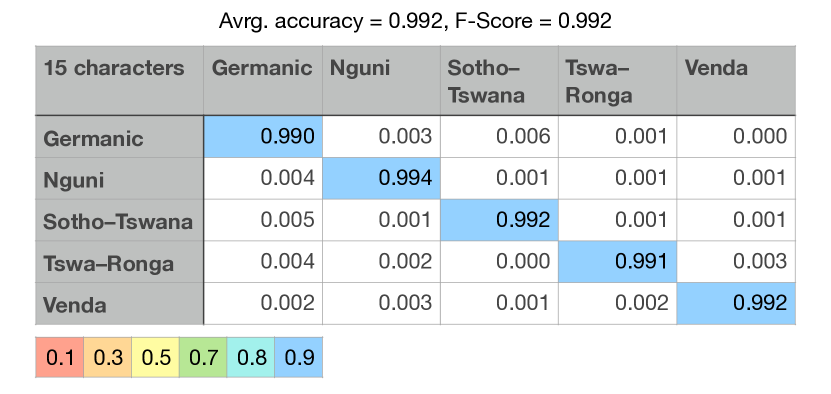The width and height of the screenshot is (831, 394).
Task: Select the Germanic diagonal cell 0.990
Action: click(x=263, y=136)
